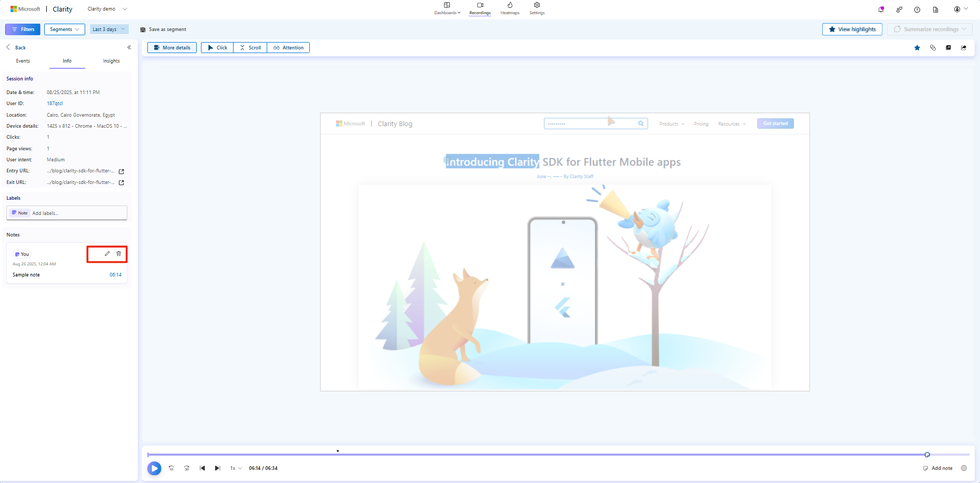Go to previous recording
This screenshot has height=483, width=980.
pos(203,468)
